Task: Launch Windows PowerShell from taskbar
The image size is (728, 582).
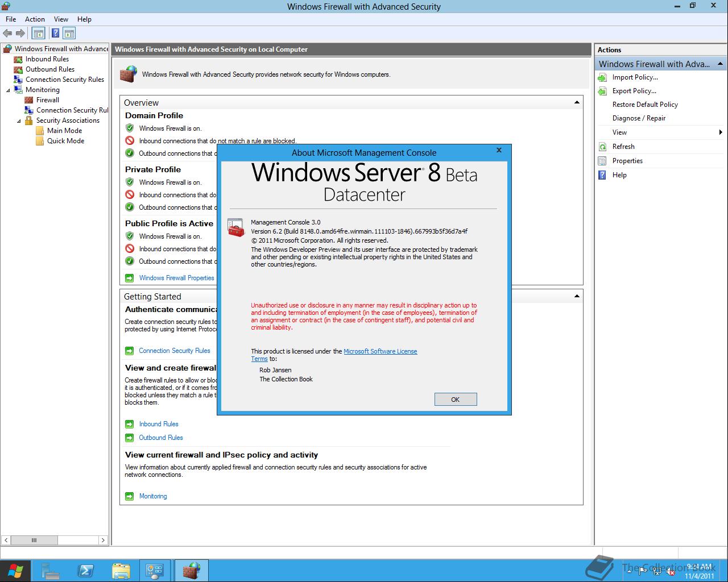Action: 86,571
